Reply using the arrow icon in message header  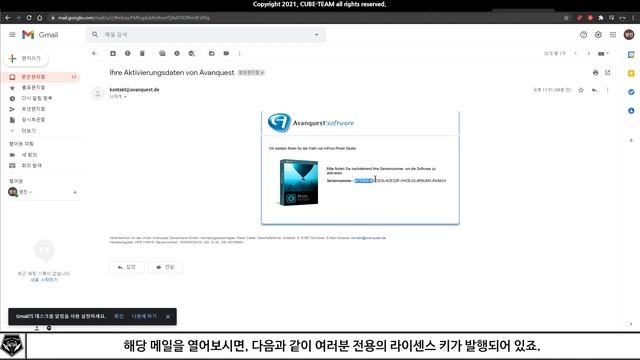(x=594, y=90)
